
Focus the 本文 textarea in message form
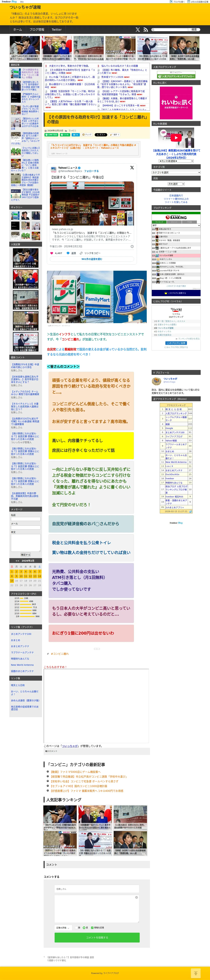point(26,543)
